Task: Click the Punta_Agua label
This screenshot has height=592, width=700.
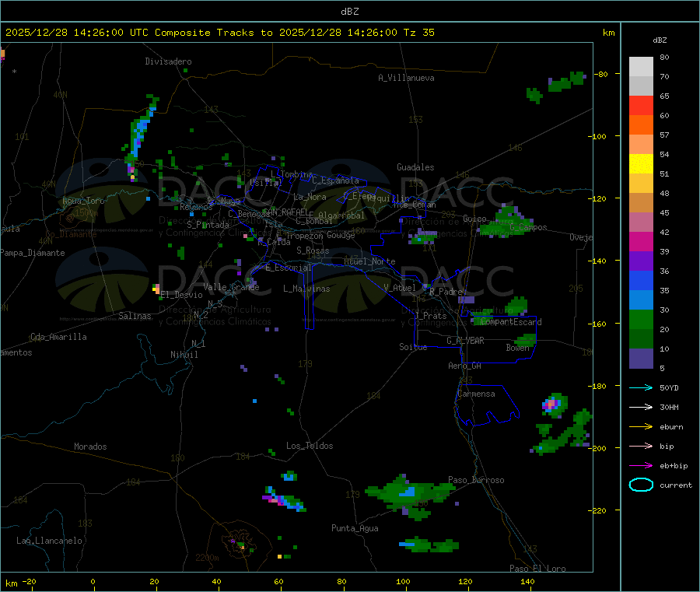Action: [355, 528]
